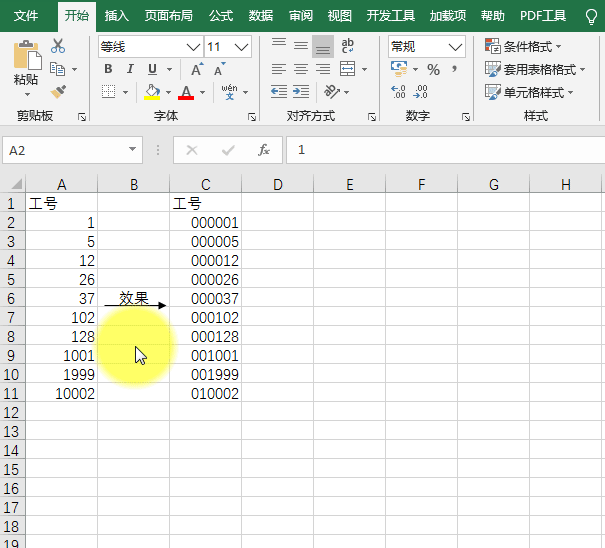This screenshot has width=605, height=548.
Task: Switch to the 插入 ribbon tab
Action: tap(117, 16)
